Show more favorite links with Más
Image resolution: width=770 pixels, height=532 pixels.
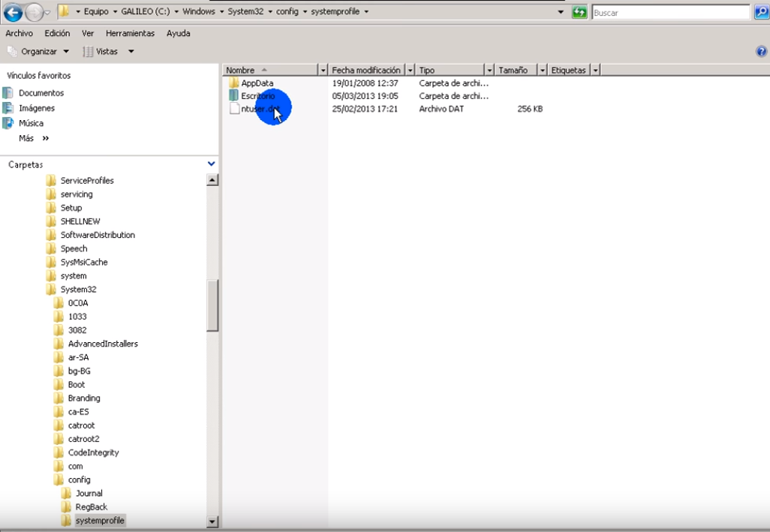pyautogui.click(x=34, y=138)
